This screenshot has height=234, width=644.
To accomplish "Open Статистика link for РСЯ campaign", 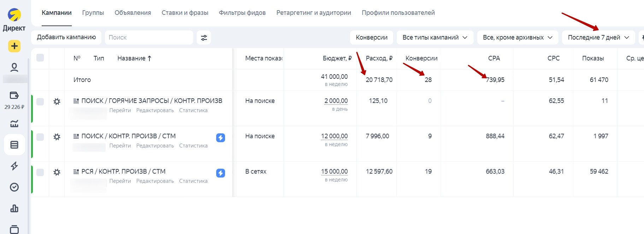I will 193,181.
